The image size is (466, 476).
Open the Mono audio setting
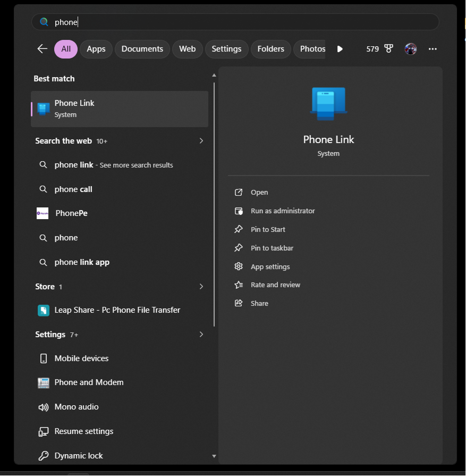pos(120,407)
